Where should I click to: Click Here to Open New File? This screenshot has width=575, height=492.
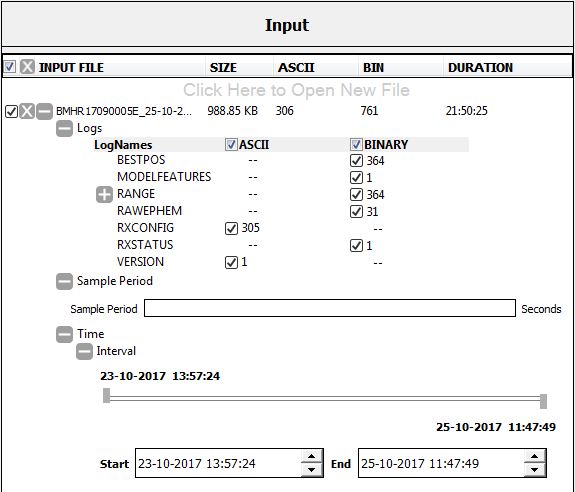[296, 90]
